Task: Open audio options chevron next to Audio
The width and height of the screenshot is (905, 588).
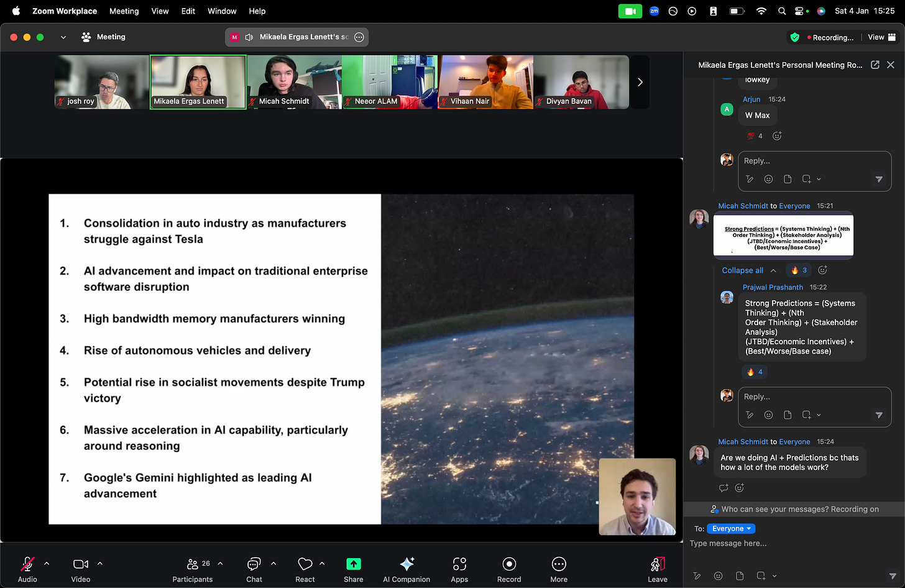Action: pos(47,564)
